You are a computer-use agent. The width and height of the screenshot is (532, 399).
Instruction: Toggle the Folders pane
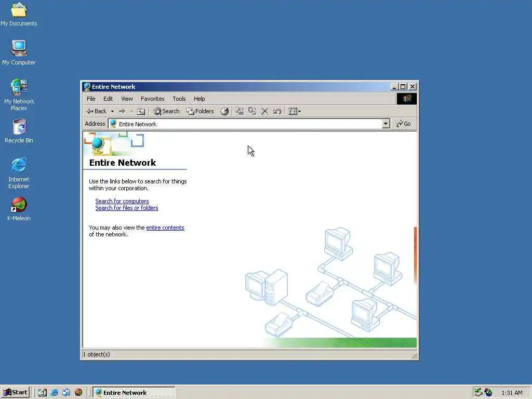click(x=200, y=111)
